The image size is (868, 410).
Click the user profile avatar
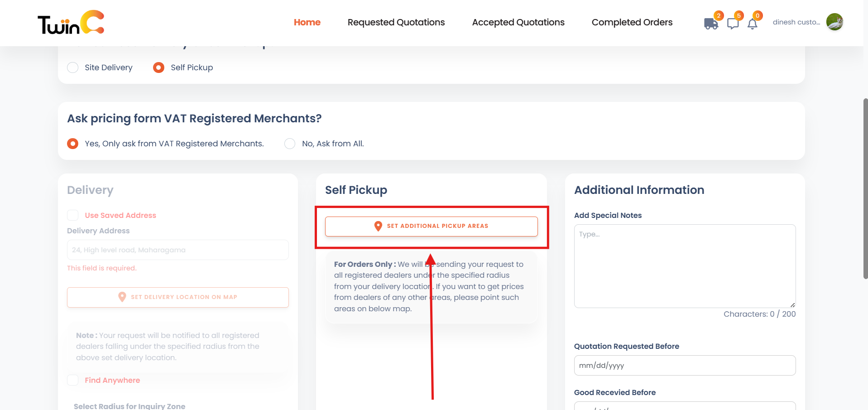click(x=834, y=22)
